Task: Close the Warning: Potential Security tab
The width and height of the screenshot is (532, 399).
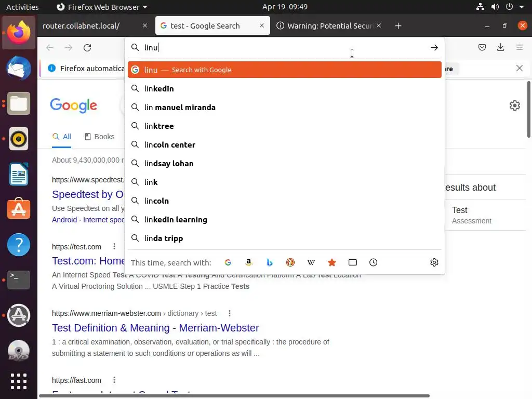Action: [x=379, y=25]
